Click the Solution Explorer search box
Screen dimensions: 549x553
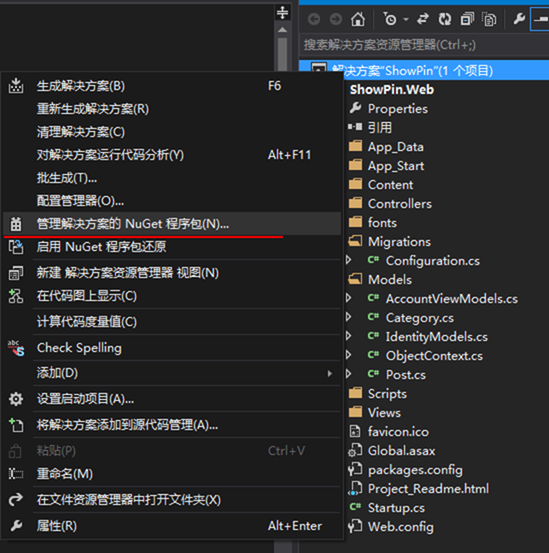pos(424,45)
